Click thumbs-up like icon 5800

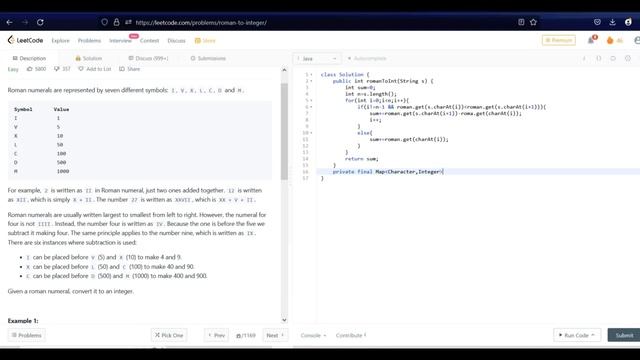pos(29,69)
